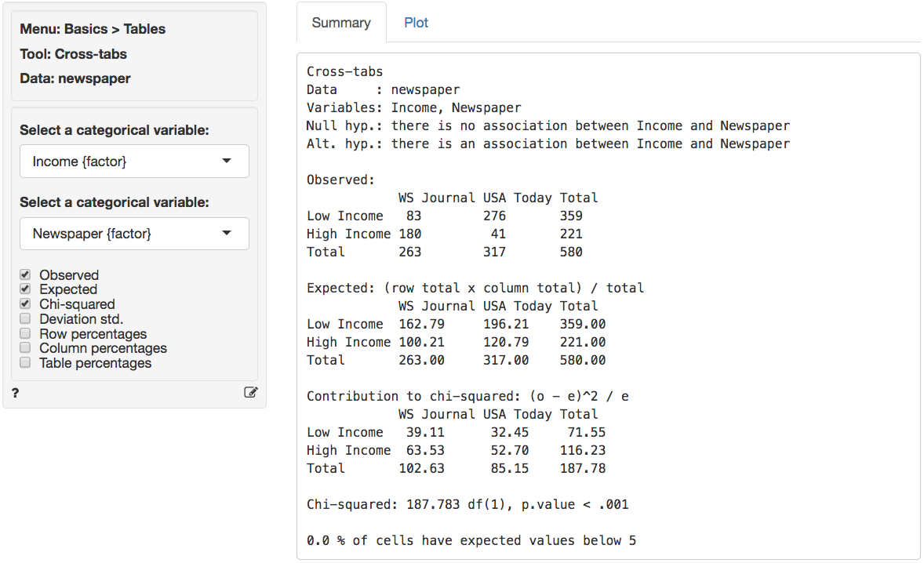Viewport: 924px width, 563px height.
Task: Disable the Expected checkbox
Action: click(x=25, y=289)
